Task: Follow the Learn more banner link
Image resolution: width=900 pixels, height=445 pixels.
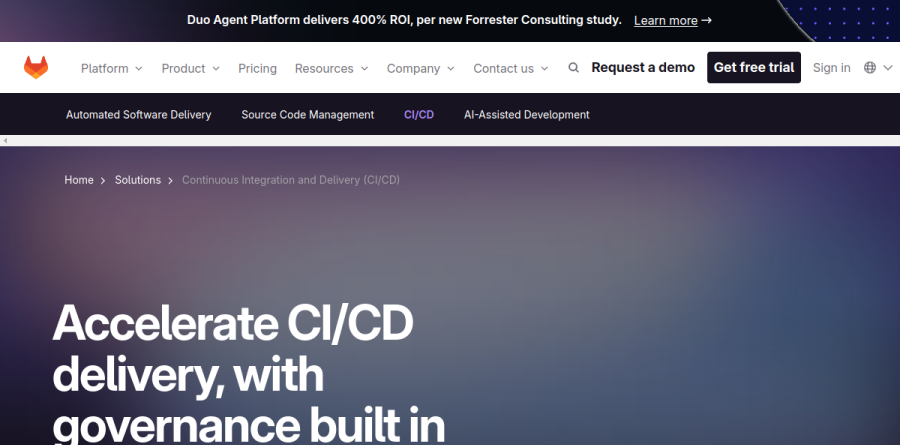Action: [x=665, y=21]
